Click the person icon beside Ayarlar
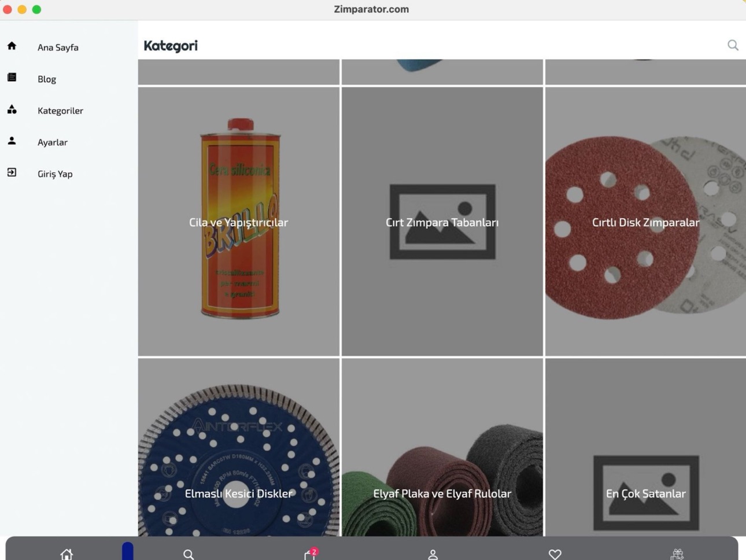746x560 pixels. click(12, 141)
